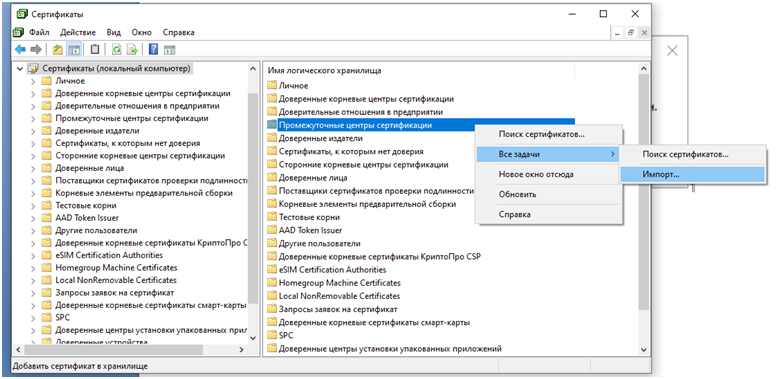The height and width of the screenshot is (379, 776).
Task: Open the Действие menu
Action: tap(78, 33)
